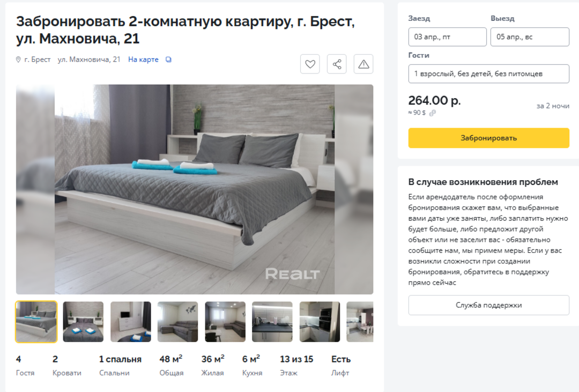Select thumbnail of living room with window
Screen dimensions: 579x392
(x=225, y=322)
